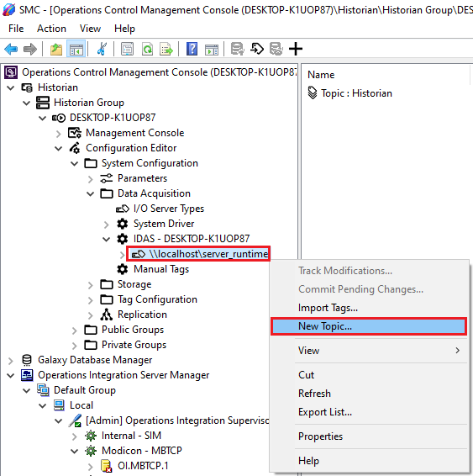Open the Action menu
Viewport: 473px width, 476px height.
pos(51,29)
